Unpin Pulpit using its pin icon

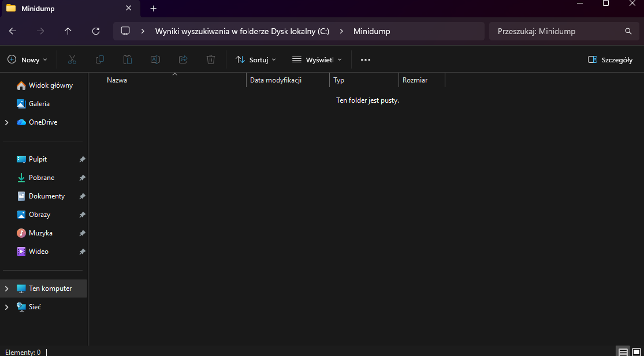pos(82,159)
